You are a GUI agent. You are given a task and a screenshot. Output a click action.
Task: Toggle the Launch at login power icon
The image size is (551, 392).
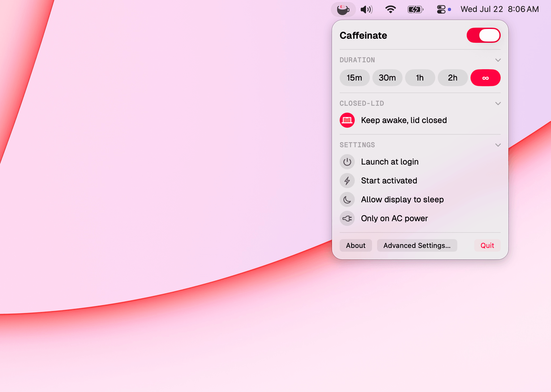pos(347,162)
